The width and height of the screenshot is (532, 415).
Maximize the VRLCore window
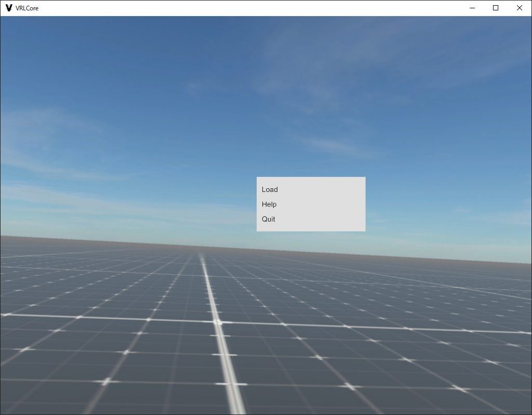point(496,8)
